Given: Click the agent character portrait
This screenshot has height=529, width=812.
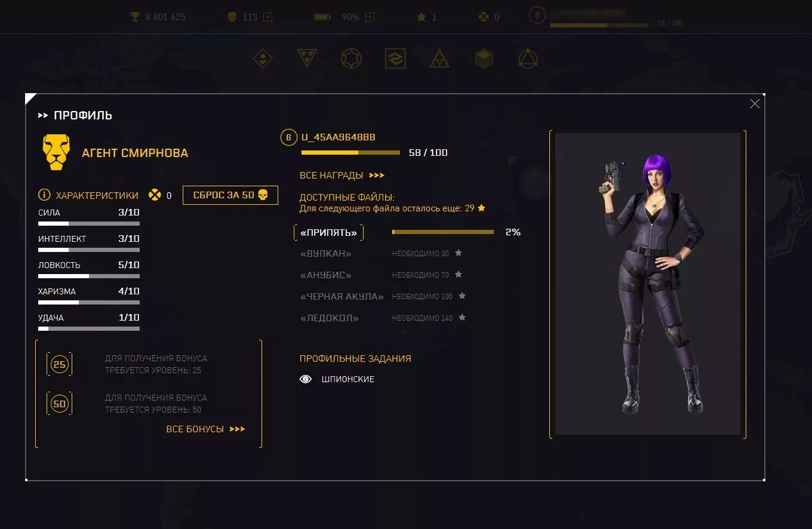Looking at the screenshot, I should pyautogui.click(x=648, y=284).
